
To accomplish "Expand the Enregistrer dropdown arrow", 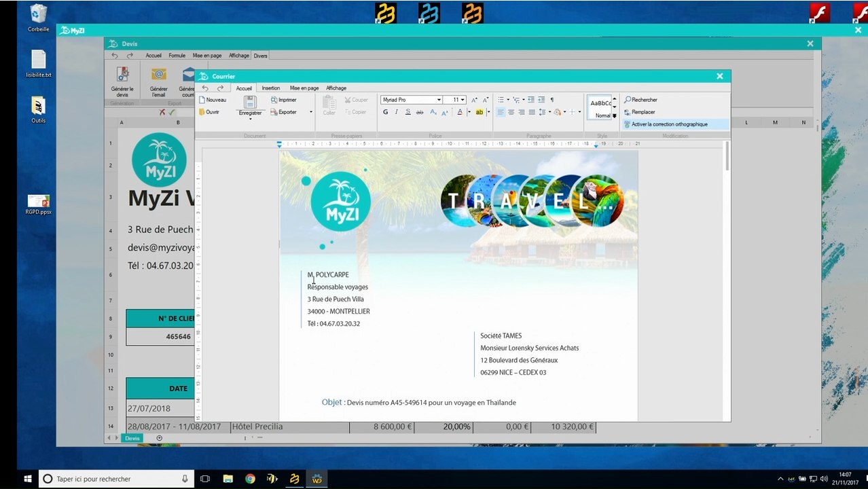I will click(250, 120).
